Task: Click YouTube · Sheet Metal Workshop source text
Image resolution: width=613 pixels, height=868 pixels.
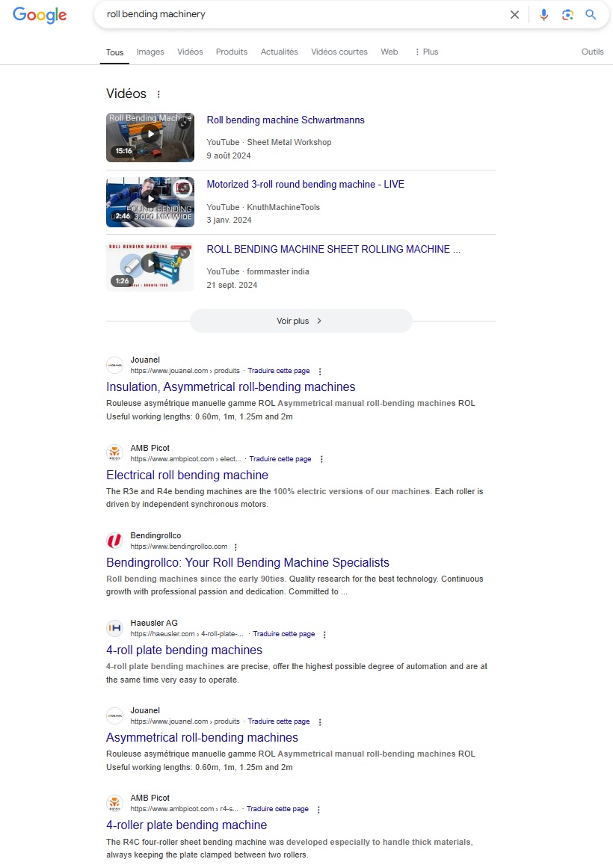Action: point(269,142)
